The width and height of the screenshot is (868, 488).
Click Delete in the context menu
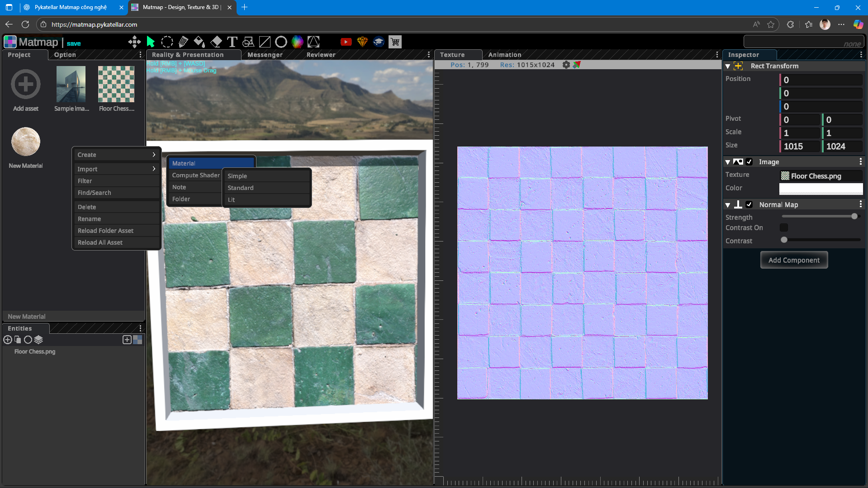pyautogui.click(x=117, y=207)
